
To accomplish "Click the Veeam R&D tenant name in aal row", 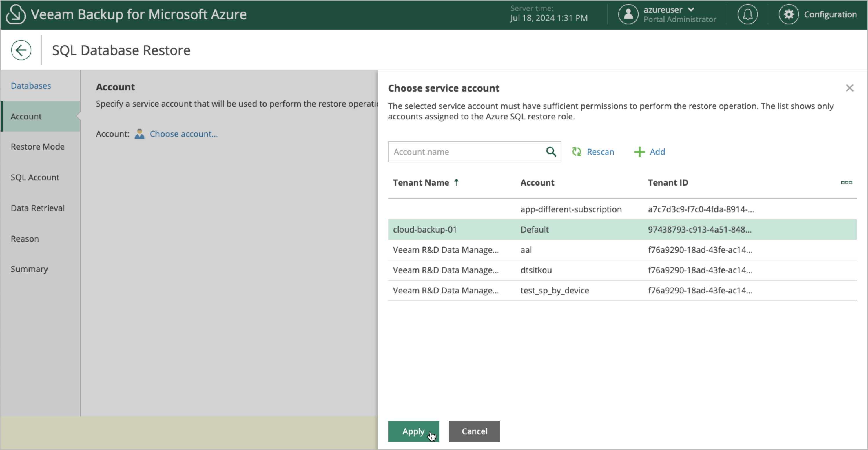I will [x=446, y=250].
